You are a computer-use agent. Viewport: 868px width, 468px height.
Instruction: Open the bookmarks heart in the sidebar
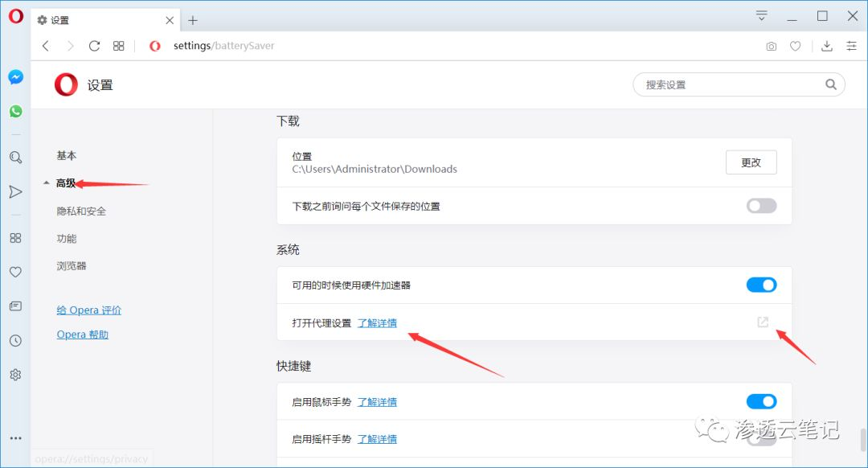click(15, 272)
